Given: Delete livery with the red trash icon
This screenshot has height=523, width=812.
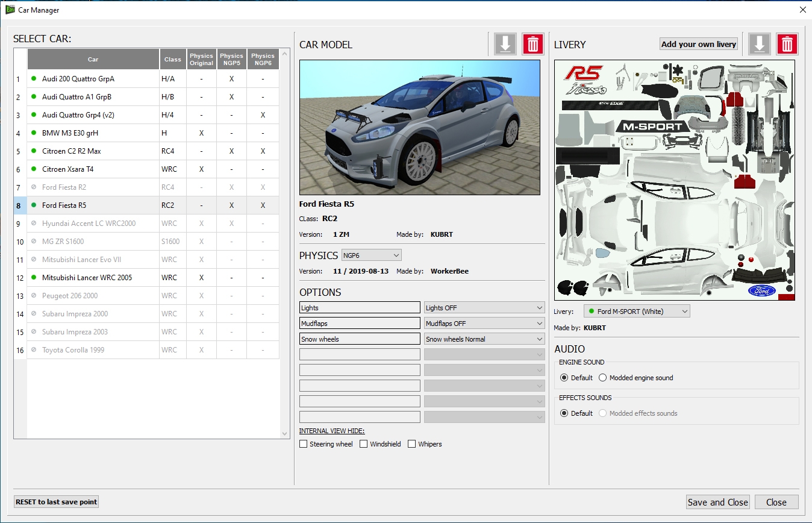Looking at the screenshot, I should [787, 44].
